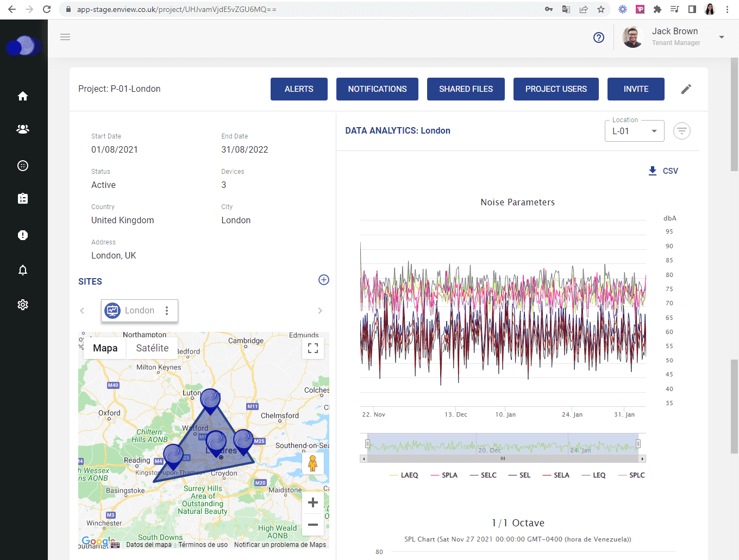The width and height of the screenshot is (739, 560).
Task: Go back in the browser
Action: coord(12,9)
